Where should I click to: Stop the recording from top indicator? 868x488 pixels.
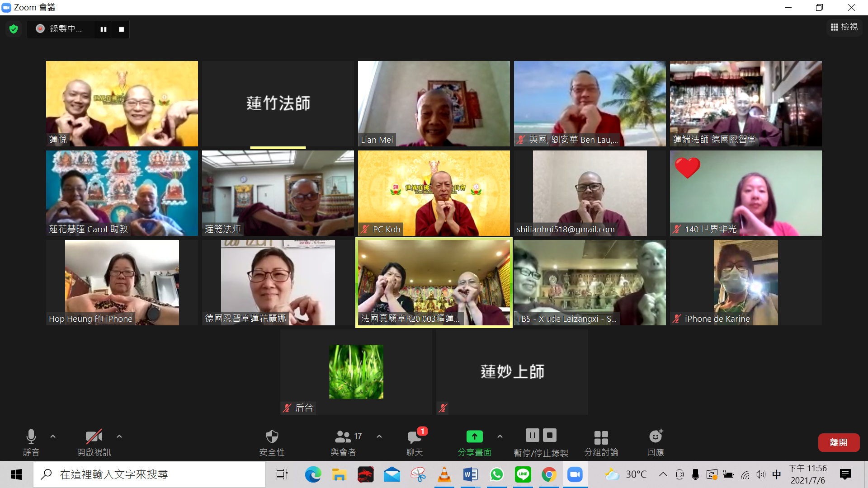click(x=121, y=29)
